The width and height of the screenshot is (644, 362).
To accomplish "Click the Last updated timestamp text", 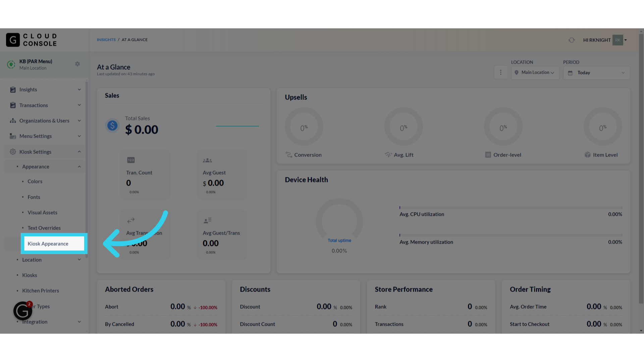I will tap(126, 74).
